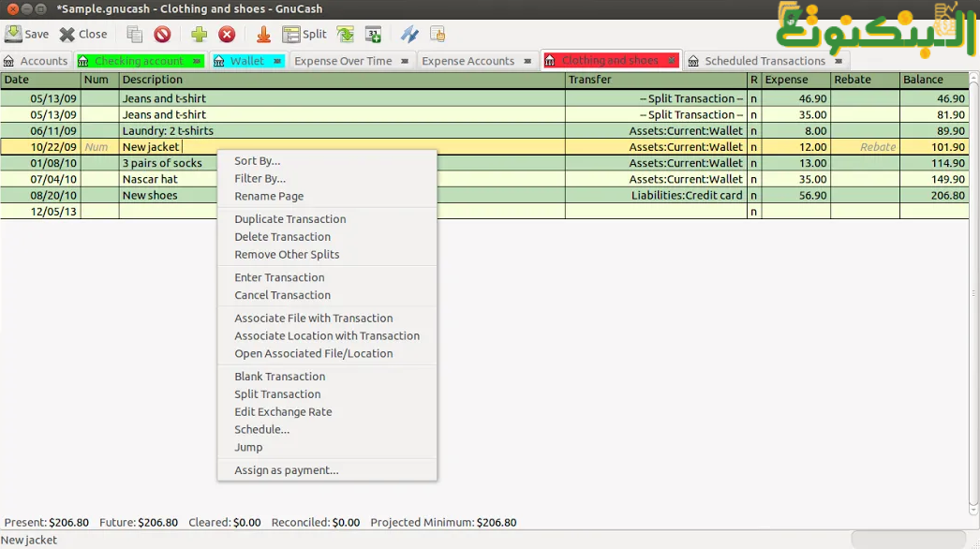Click the red X Cancel transaction icon
This screenshot has width=980, height=549.
point(227,35)
